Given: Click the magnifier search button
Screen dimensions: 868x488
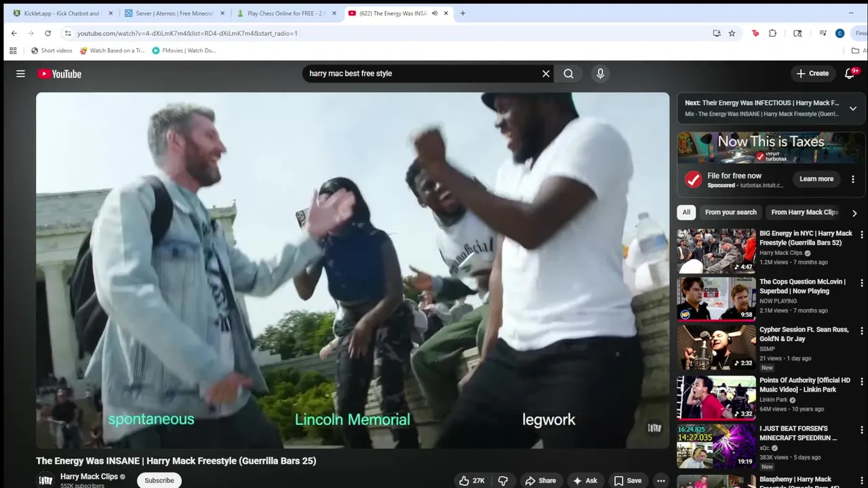Looking at the screenshot, I should click(568, 74).
